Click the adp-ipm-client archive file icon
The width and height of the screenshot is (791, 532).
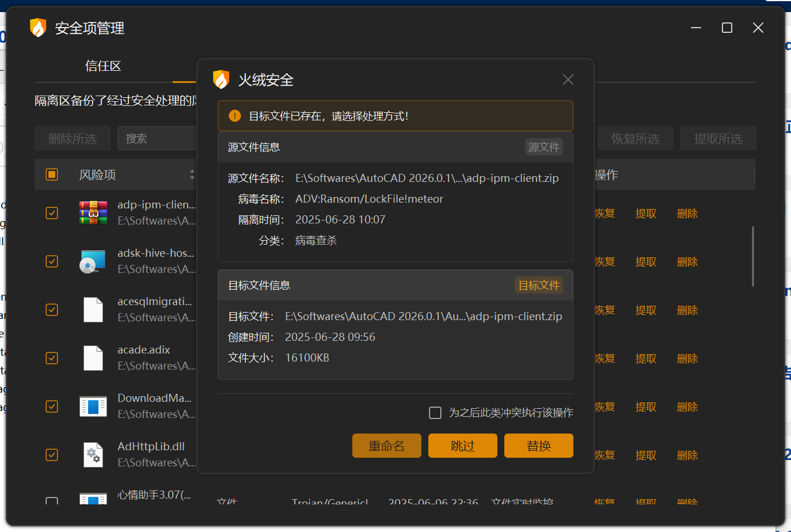(93, 213)
